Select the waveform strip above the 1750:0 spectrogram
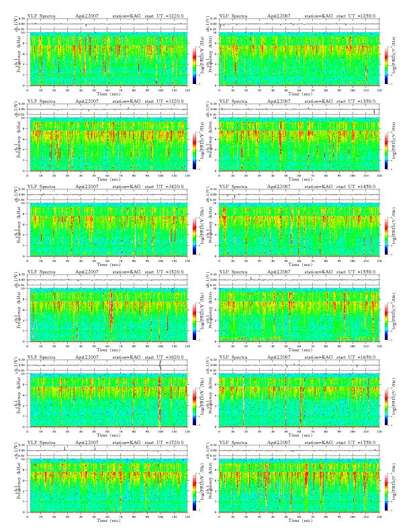 [x=299, y=451]
